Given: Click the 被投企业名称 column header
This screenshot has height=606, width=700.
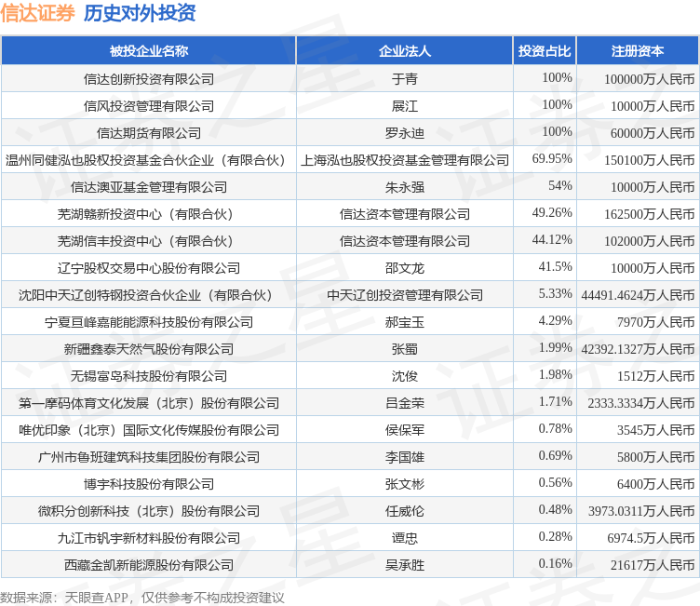Looking at the screenshot, I should click(x=149, y=51).
